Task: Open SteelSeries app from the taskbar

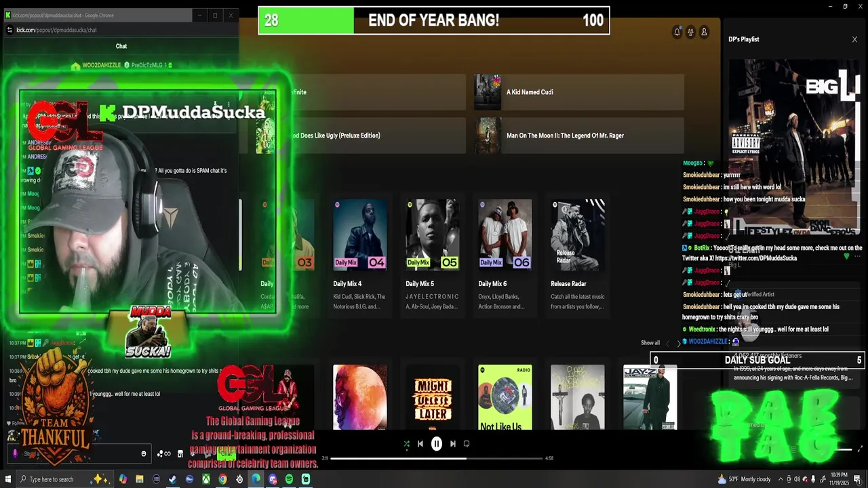Action: [239, 479]
